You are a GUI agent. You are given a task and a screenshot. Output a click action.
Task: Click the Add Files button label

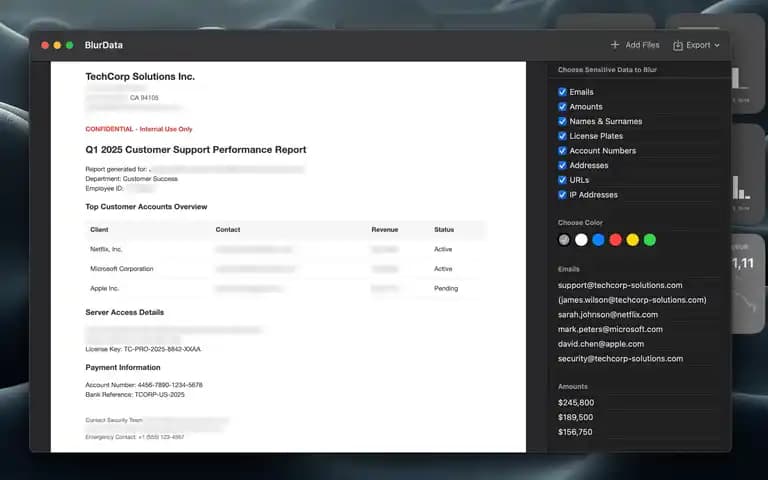point(642,45)
